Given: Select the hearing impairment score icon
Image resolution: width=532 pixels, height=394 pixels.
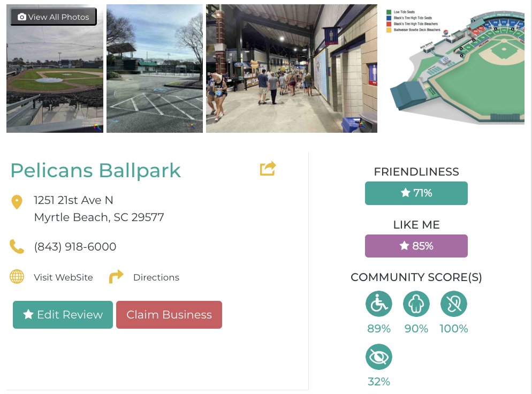Looking at the screenshot, I should click(x=454, y=304).
